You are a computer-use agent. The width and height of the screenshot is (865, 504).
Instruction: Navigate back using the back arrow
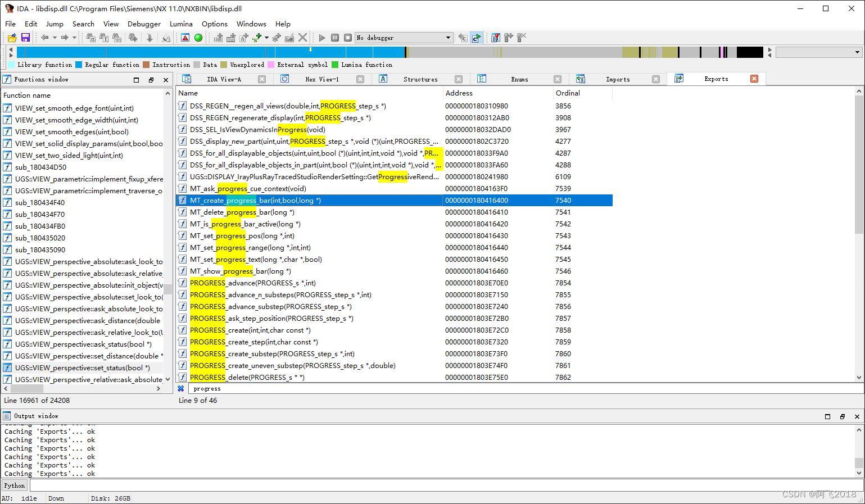(x=44, y=37)
